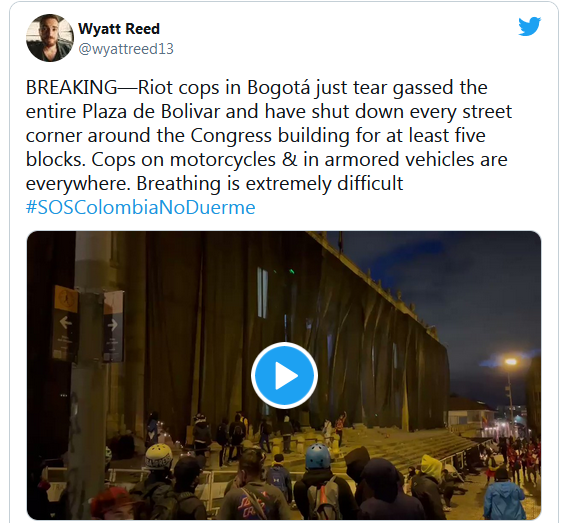The width and height of the screenshot is (572, 523).
Task: Click the white helmet in the video
Action: 159,456
